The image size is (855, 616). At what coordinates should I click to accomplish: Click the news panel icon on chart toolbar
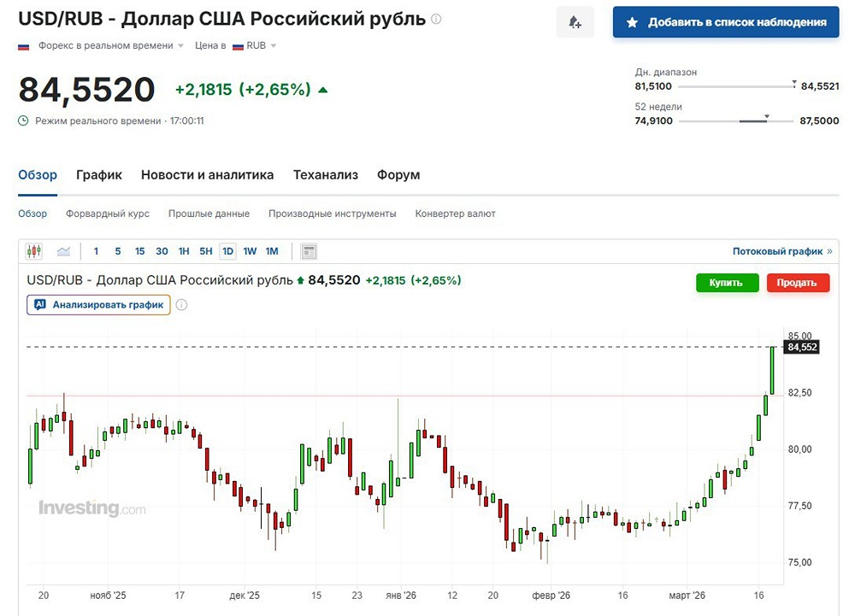(x=308, y=250)
